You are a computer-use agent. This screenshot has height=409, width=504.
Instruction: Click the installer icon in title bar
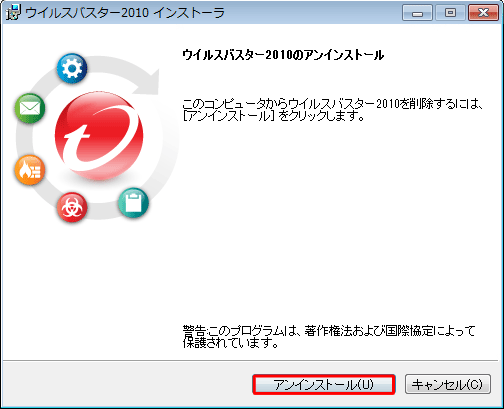[x=12, y=13]
